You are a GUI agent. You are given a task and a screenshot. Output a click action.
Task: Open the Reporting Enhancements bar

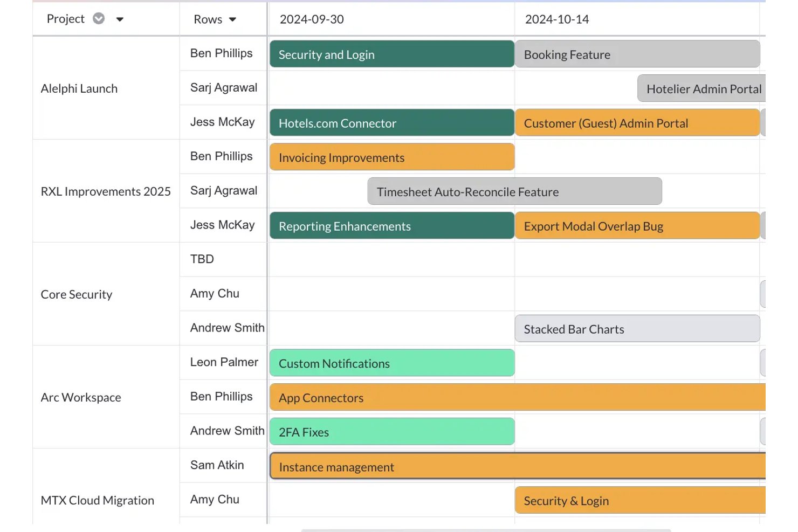tap(392, 226)
